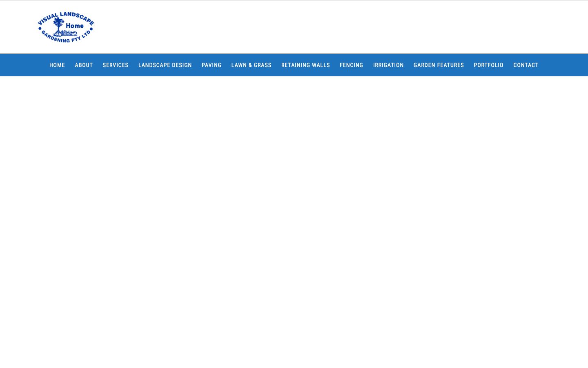
Task: Click blank header area right of logo
Action: 327,27
